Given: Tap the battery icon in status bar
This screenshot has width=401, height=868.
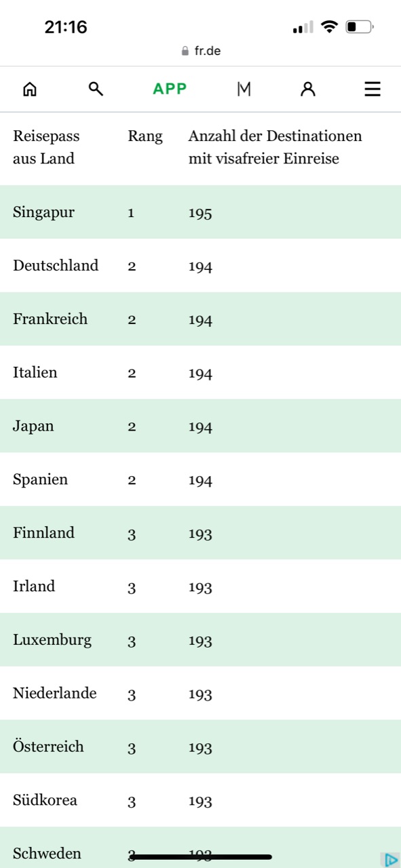Looking at the screenshot, I should click(x=360, y=27).
